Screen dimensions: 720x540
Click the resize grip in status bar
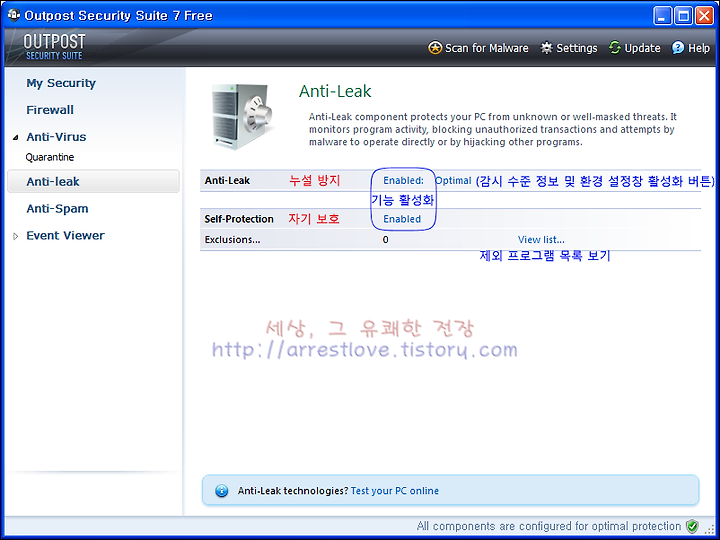710,529
